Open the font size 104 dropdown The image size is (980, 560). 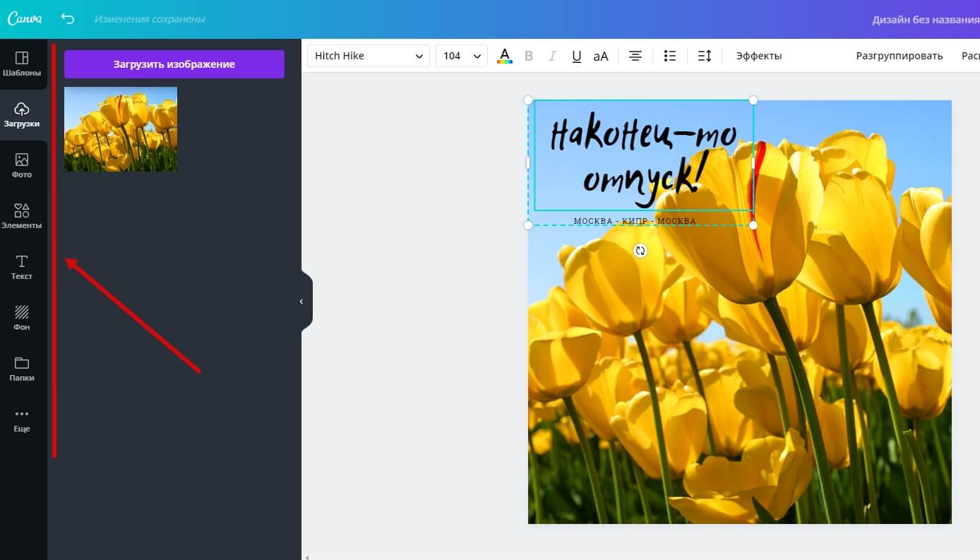coord(462,56)
